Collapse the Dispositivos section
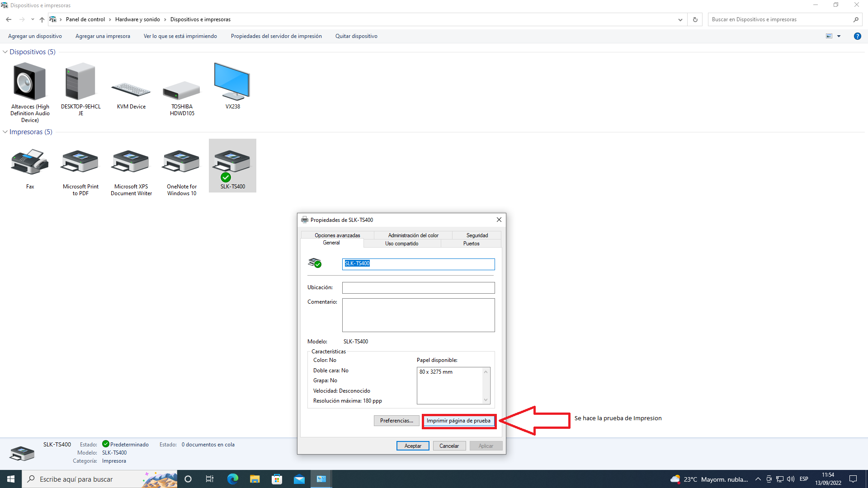Screen dimensions: 868x488 click(x=5, y=52)
